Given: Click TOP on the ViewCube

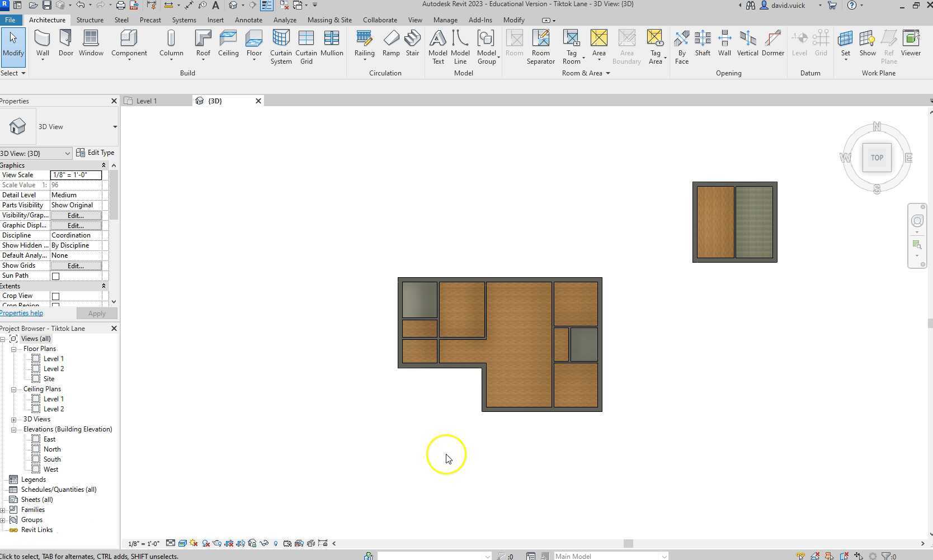Looking at the screenshot, I should click(877, 158).
